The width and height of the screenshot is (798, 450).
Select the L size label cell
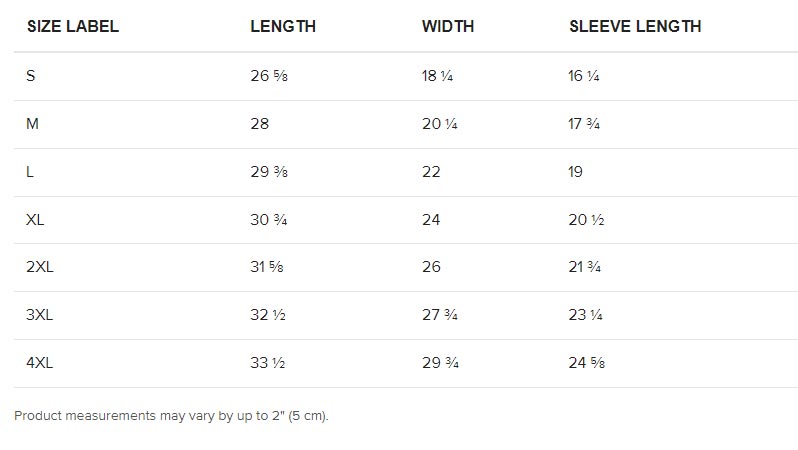(30, 172)
